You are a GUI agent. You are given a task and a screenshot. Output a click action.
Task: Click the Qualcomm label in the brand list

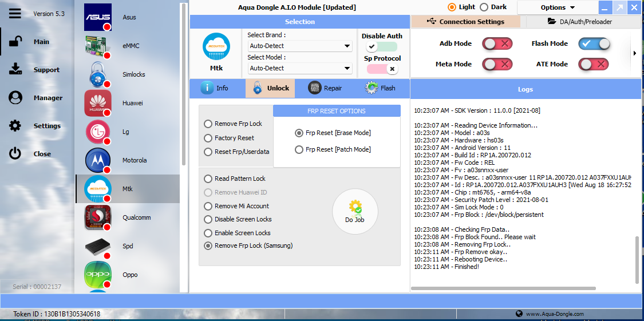point(137,217)
